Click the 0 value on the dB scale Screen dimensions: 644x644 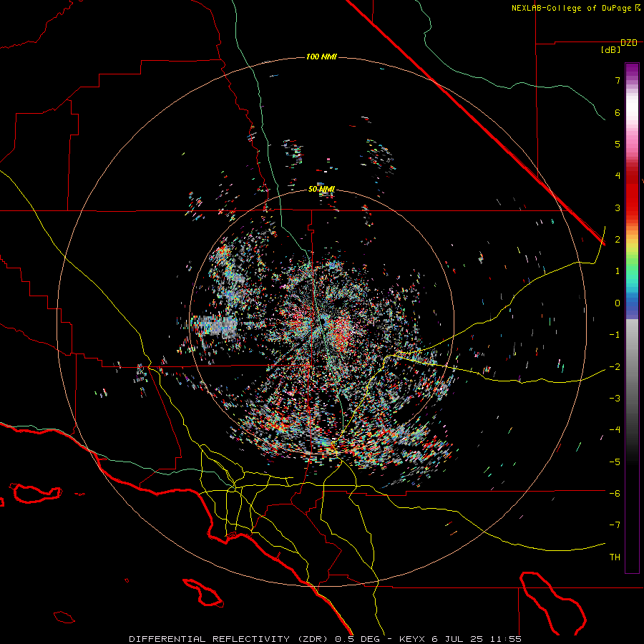coord(618,303)
